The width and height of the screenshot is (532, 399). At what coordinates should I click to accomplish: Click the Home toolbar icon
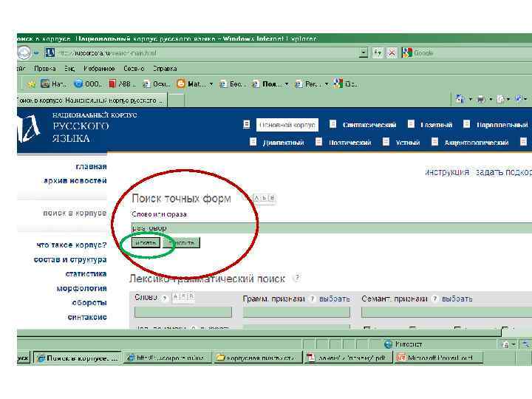pyautogui.click(x=460, y=99)
